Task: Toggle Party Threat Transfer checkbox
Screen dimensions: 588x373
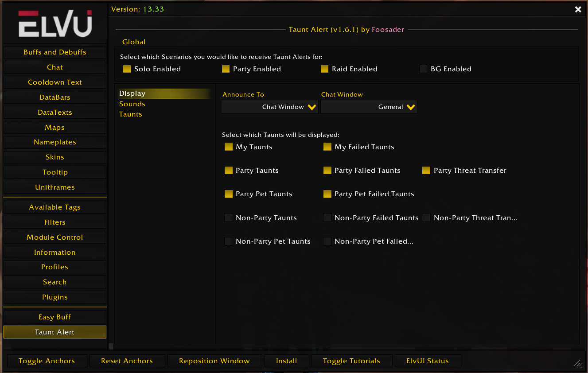Action: [x=426, y=170]
